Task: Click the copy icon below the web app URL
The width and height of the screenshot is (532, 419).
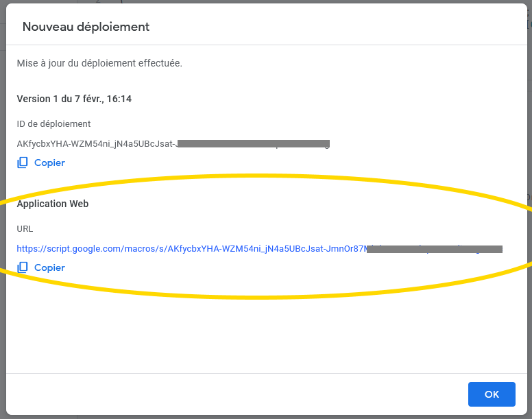Action: pos(23,267)
